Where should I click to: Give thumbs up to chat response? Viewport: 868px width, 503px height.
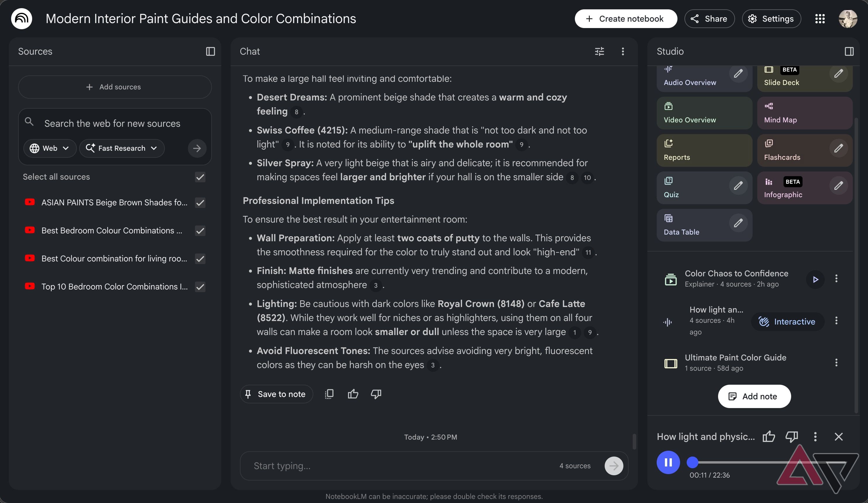pyautogui.click(x=353, y=394)
